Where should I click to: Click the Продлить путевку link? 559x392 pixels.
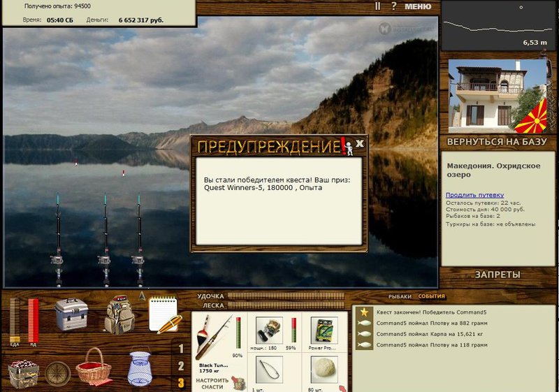click(474, 195)
